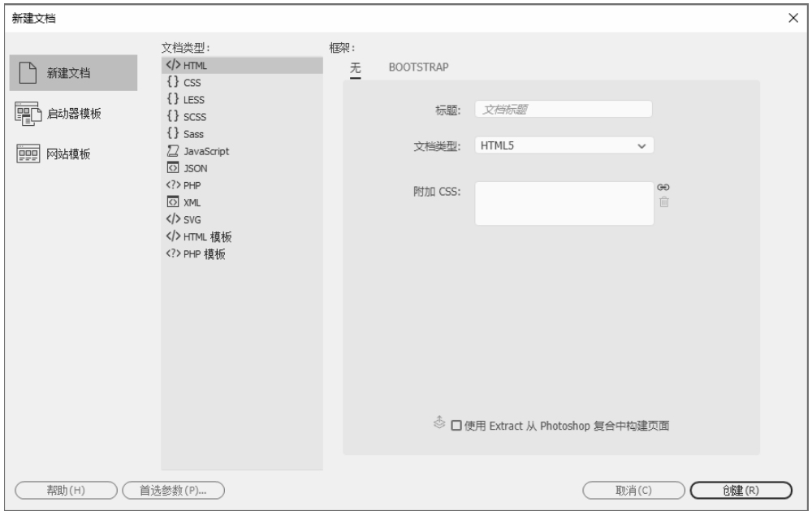Select SCSS document type text
The width and height of the screenshot is (812, 515).
pyautogui.click(x=195, y=117)
